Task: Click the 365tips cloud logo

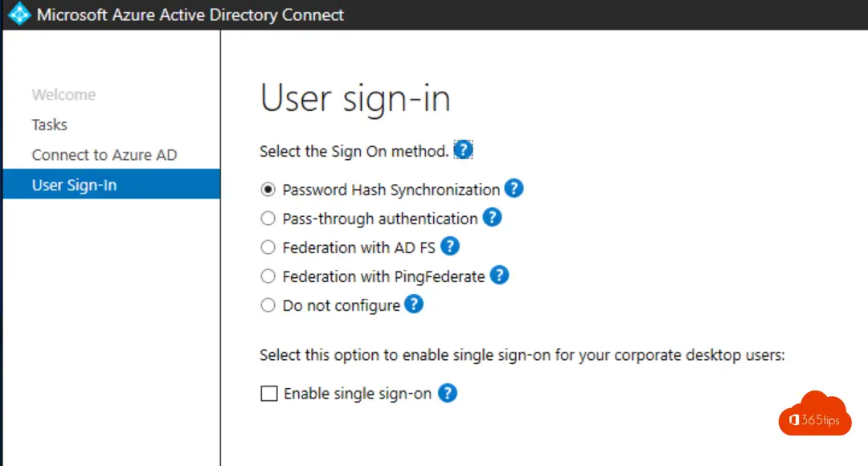Action: [814, 415]
